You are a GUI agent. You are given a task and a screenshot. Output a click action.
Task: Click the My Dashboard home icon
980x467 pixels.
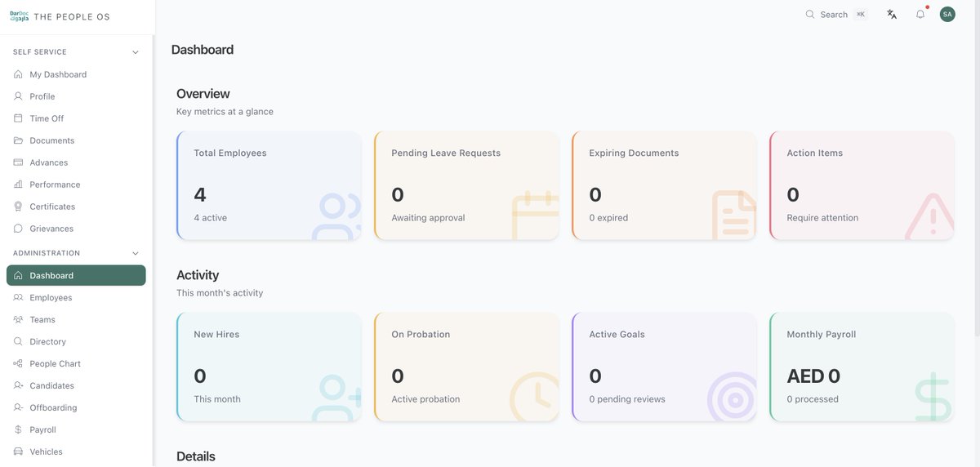click(18, 74)
